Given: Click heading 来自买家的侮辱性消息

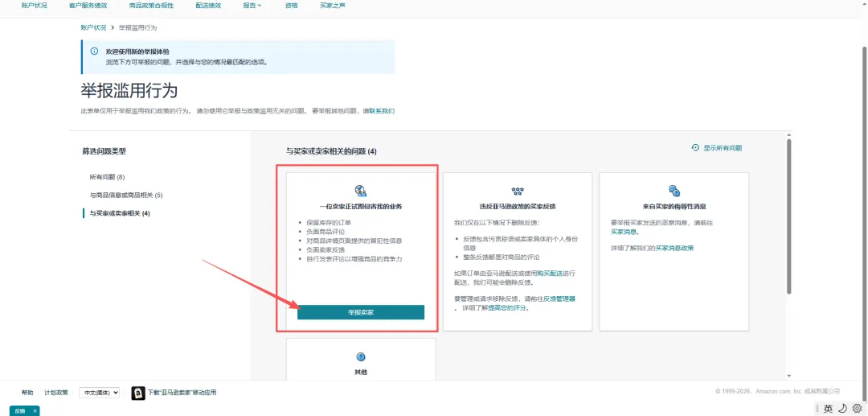Looking at the screenshot, I should (x=674, y=206).
